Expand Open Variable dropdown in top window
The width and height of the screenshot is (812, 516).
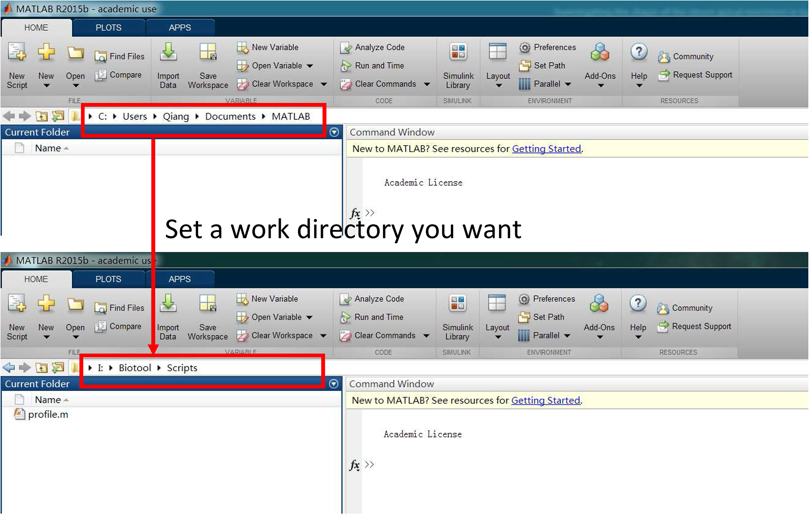tap(310, 66)
